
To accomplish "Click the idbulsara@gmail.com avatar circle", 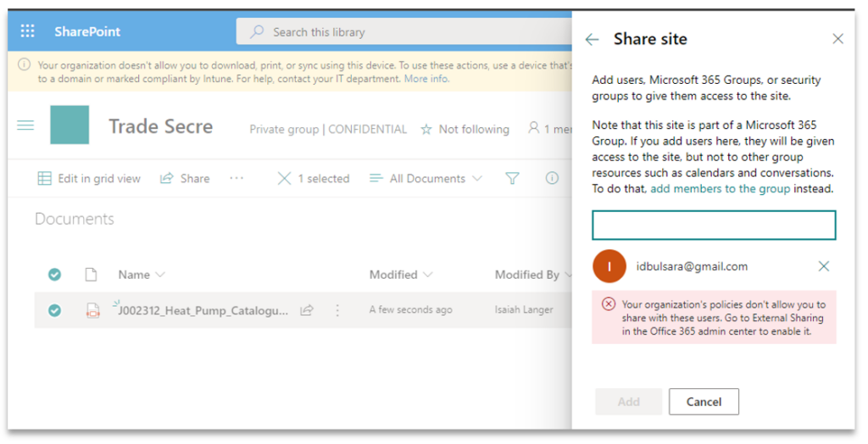I will 609,266.
